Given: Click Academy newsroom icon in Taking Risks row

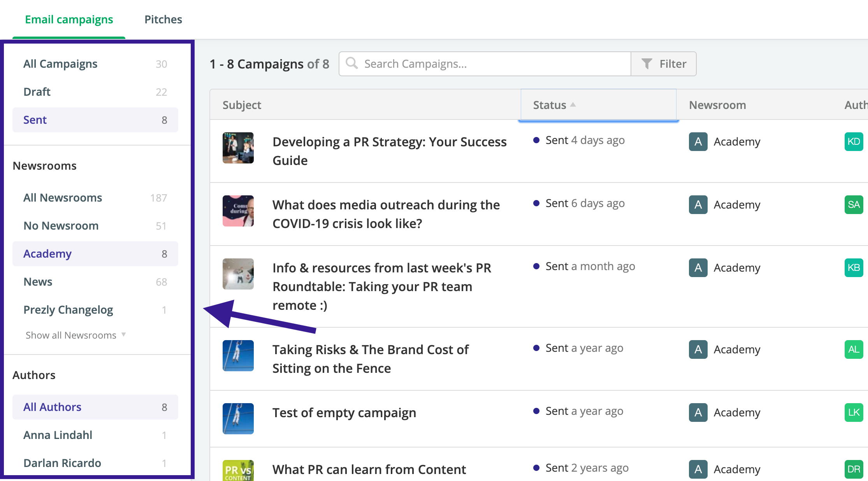Looking at the screenshot, I should click(x=698, y=349).
